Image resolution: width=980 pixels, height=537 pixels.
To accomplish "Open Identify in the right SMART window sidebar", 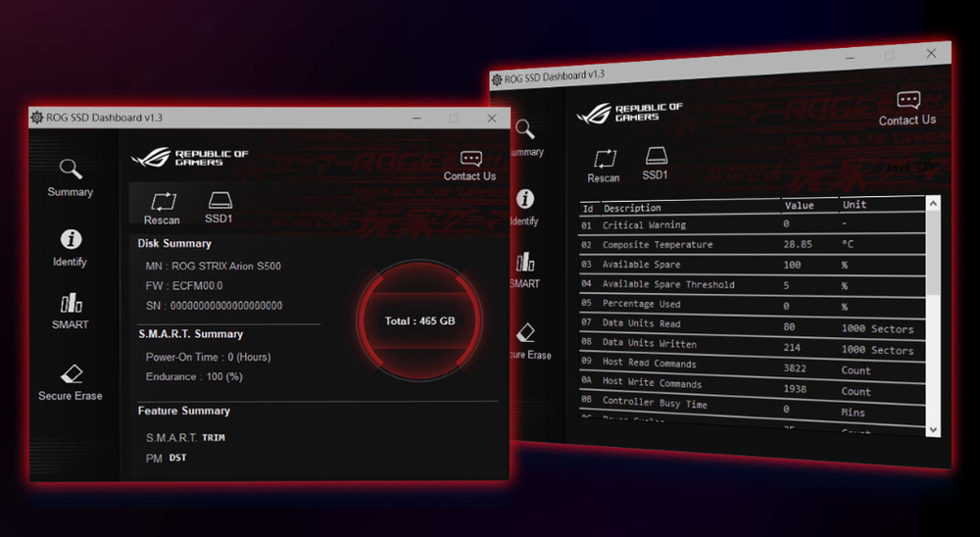I will [x=524, y=208].
